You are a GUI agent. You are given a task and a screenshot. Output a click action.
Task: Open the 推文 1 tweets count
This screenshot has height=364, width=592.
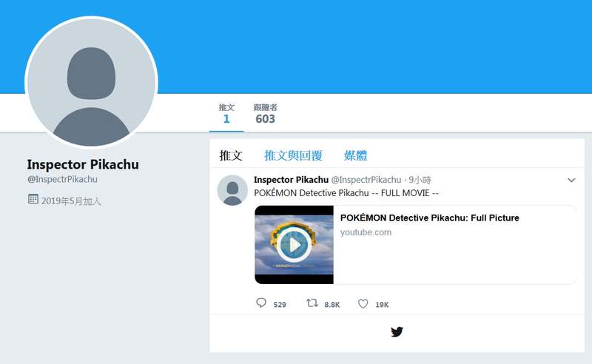[226, 114]
